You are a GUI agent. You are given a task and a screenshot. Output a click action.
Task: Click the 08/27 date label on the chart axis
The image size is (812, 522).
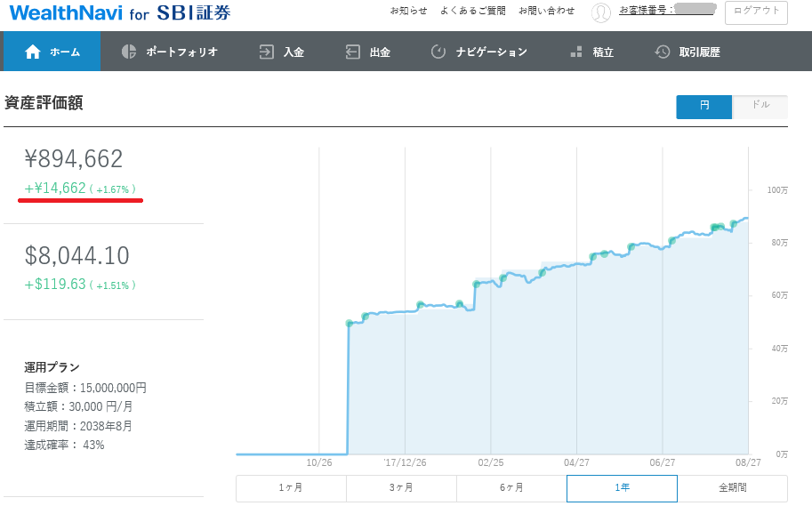pos(748,462)
